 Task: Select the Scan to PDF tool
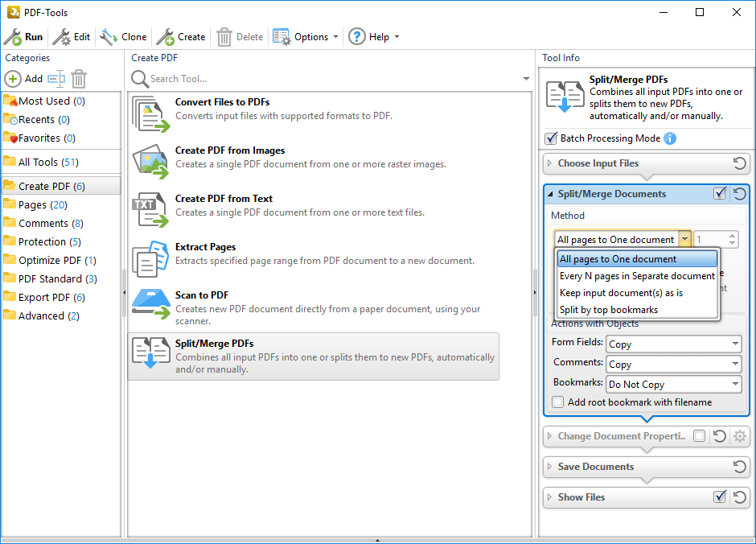click(314, 308)
